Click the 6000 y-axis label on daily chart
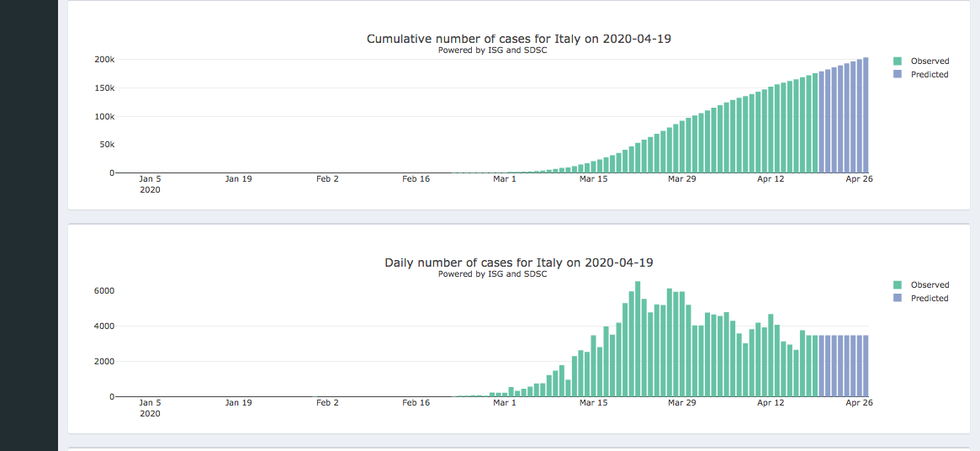This screenshot has height=451, width=980. pos(104,291)
